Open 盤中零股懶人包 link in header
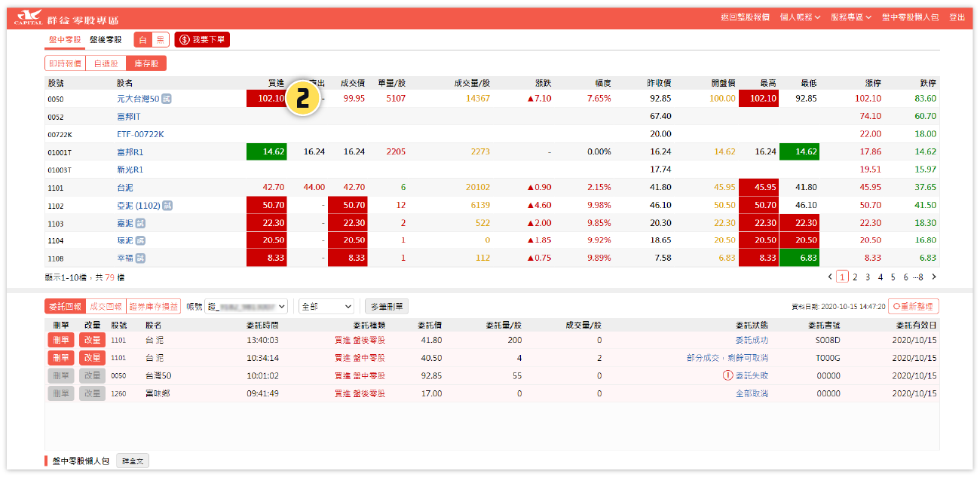Screen dimensions: 980x477 tap(911, 17)
